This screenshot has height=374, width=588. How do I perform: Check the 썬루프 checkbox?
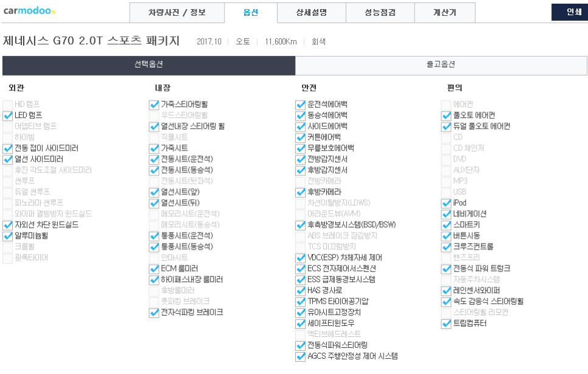click(7, 181)
